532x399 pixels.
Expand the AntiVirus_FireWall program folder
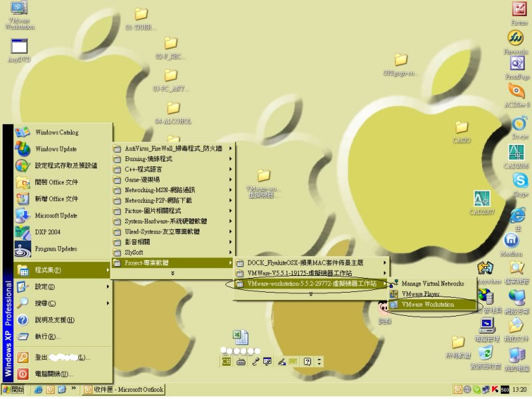pyautogui.click(x=173, y=148)
